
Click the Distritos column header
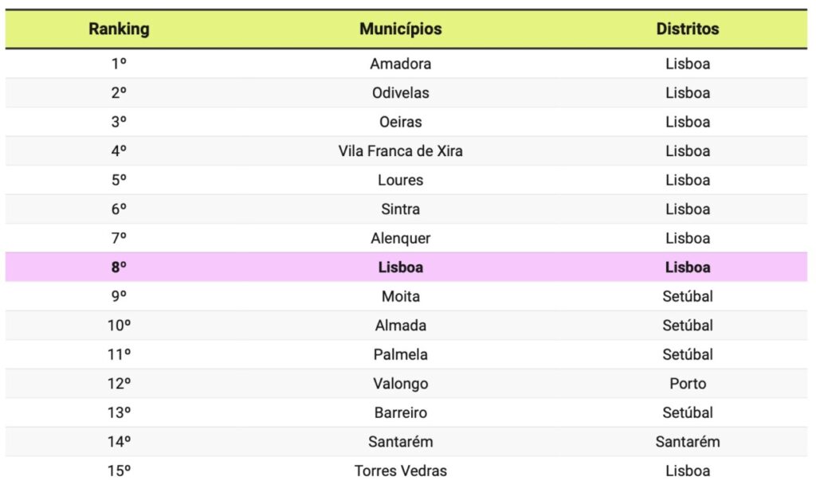click(x=688, y=29)
